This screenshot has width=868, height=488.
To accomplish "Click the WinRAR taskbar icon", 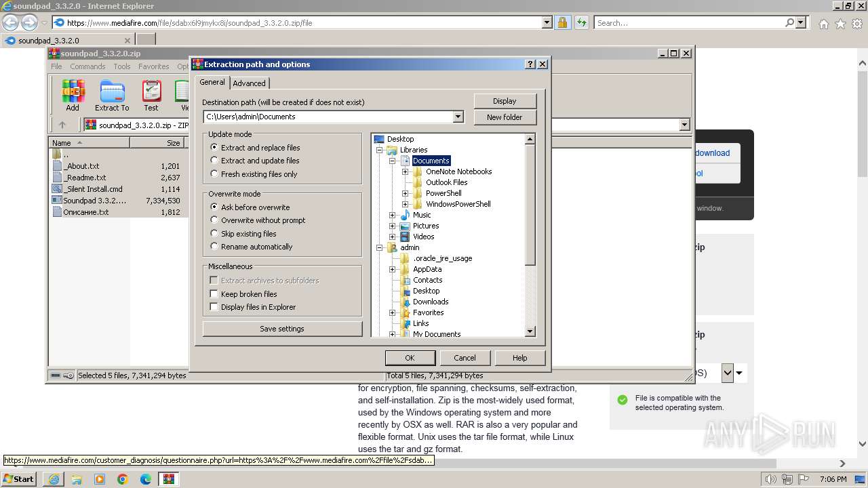I will click(169, 479).
